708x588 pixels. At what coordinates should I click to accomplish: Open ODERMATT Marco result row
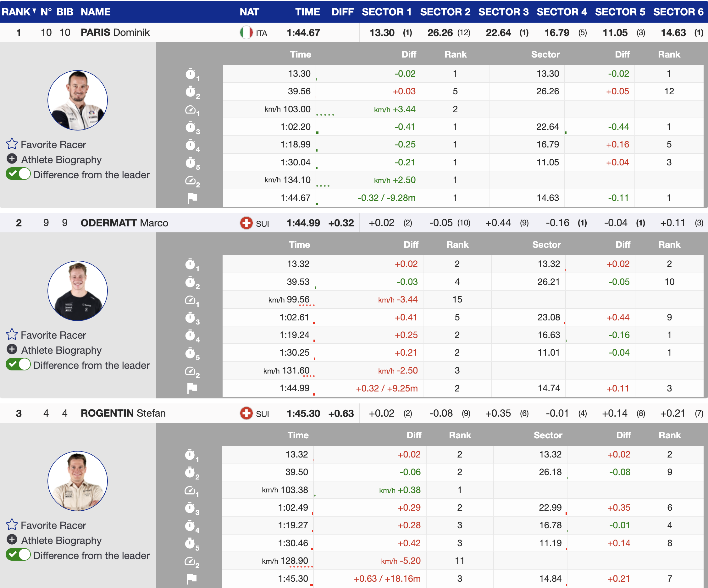pos(124,223)
